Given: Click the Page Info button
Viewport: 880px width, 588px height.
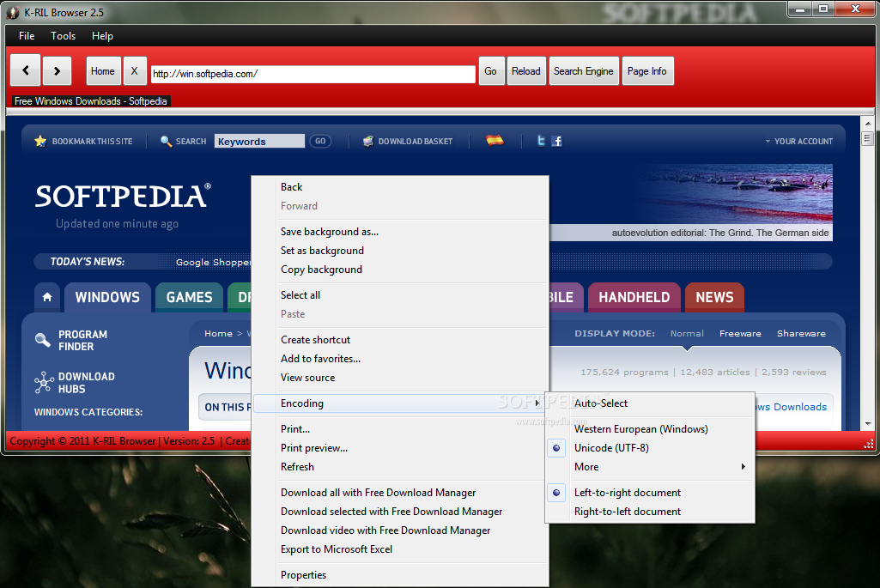Looking at the screenshot, I should coord(647,70).
